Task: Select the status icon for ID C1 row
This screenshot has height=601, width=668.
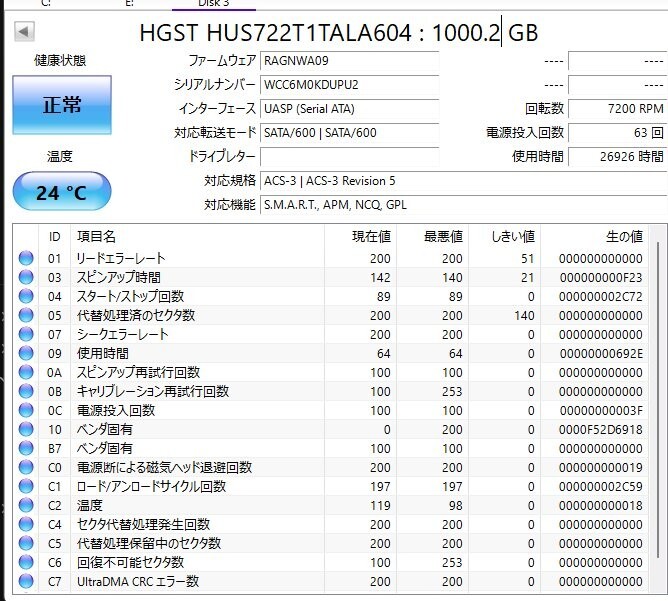Action: 26,486
